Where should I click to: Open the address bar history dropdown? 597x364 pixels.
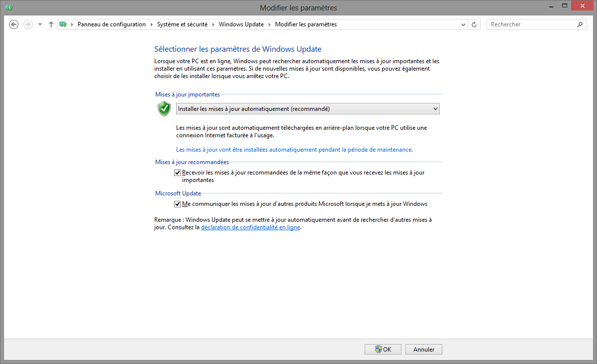coord(463,24)
